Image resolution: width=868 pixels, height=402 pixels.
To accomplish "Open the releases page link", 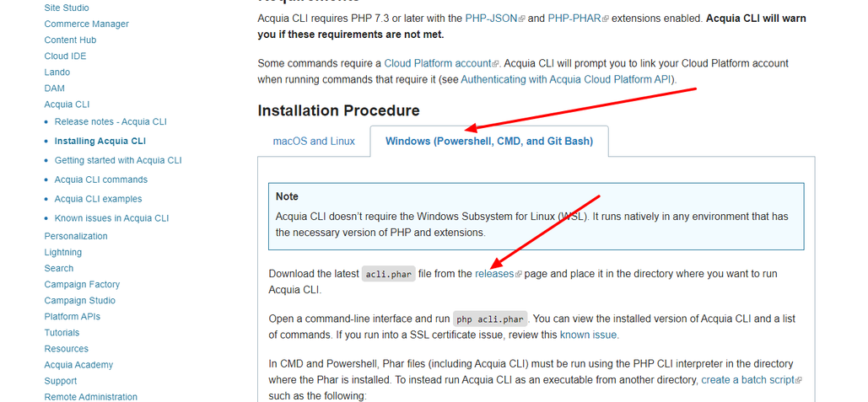I will pyautogui.click(x=493, y=274).
